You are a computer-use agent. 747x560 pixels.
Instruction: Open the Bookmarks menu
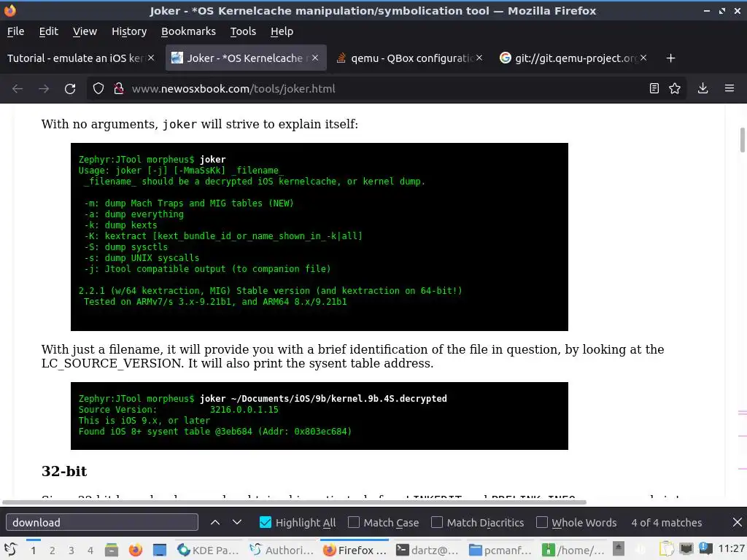pyautogui.click(x=188, y=31)
